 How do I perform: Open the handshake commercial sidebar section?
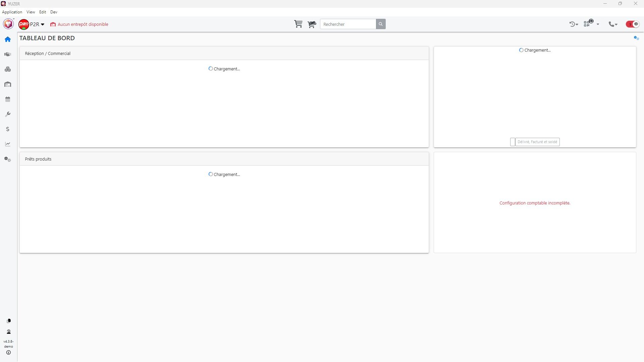[x=8, y=54]
